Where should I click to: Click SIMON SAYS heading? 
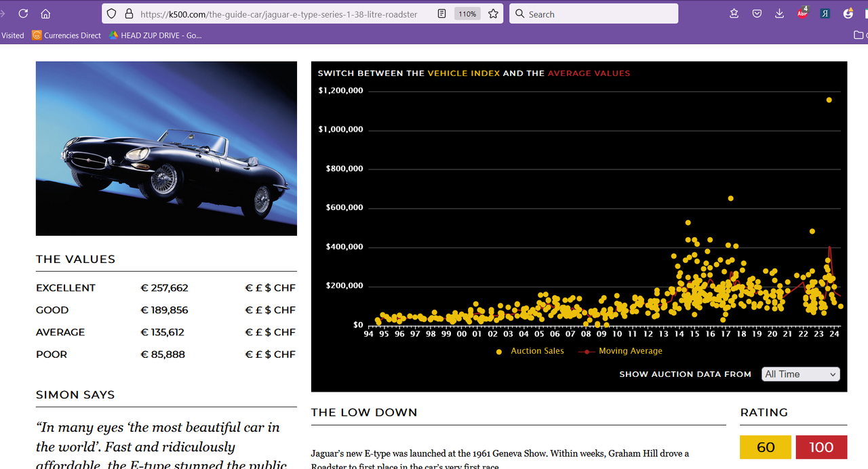(75, 395)
